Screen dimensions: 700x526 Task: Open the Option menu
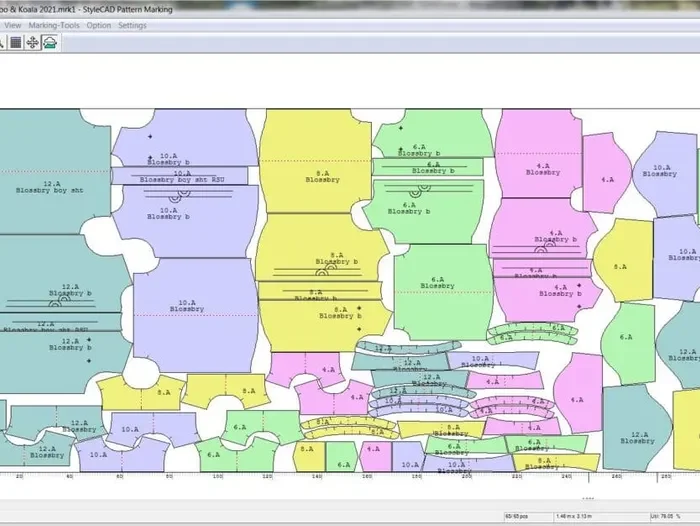coord(98,25)
